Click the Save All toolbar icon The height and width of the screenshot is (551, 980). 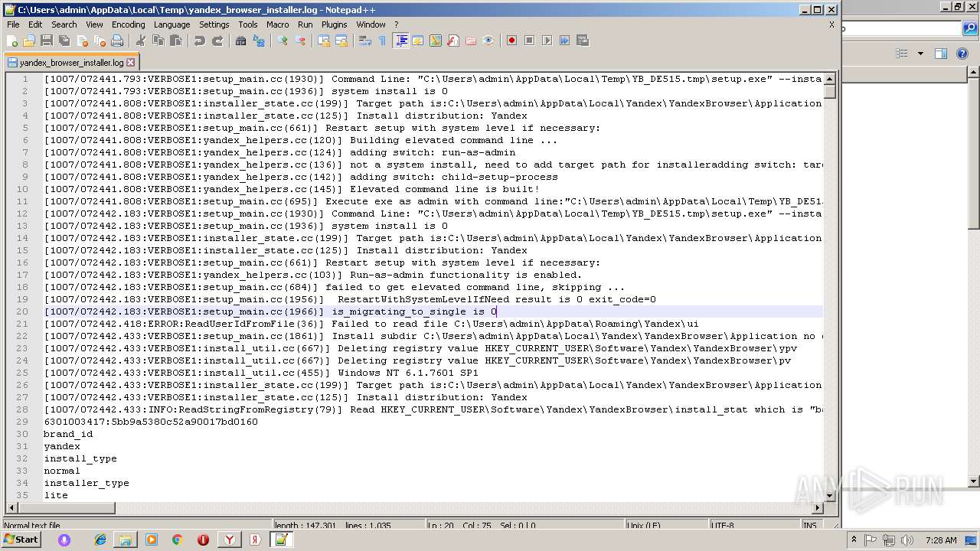(64, 41)
